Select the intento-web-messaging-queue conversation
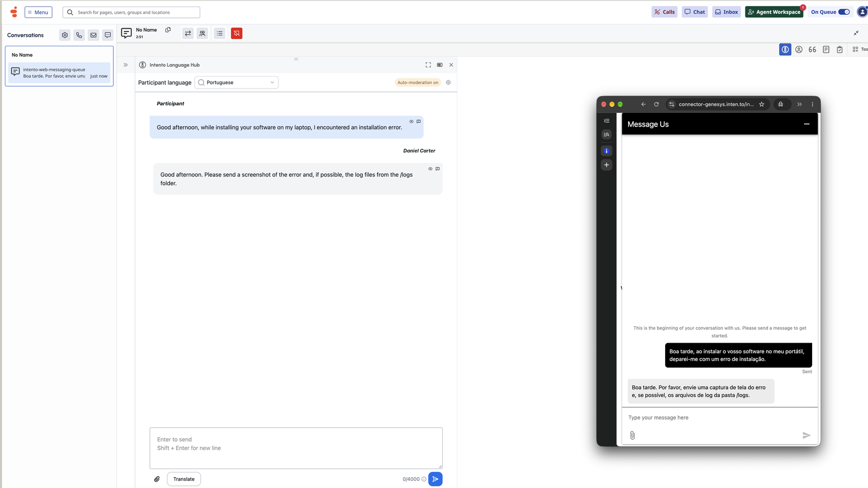The image size is (868, 488). coord(59,73)
